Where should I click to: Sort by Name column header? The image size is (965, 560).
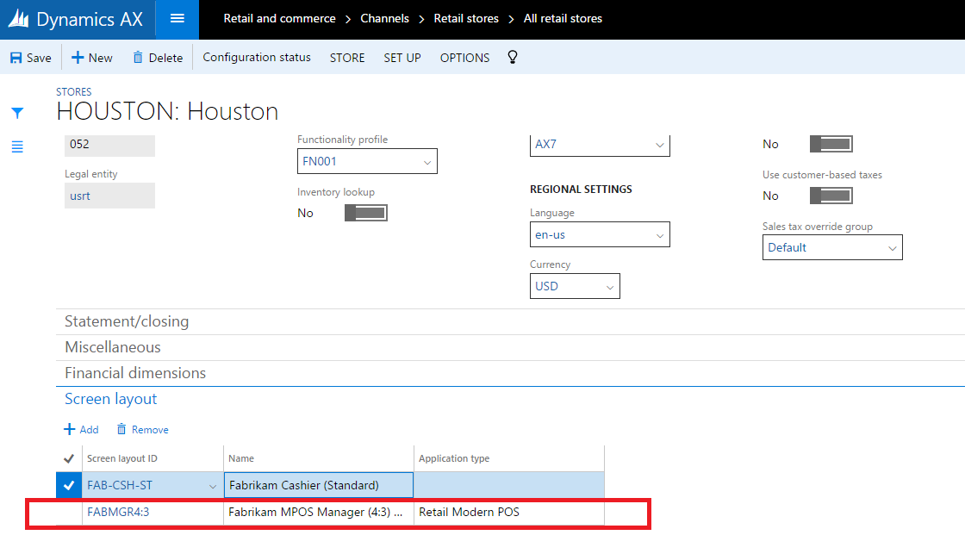click(x=241, y=458)
